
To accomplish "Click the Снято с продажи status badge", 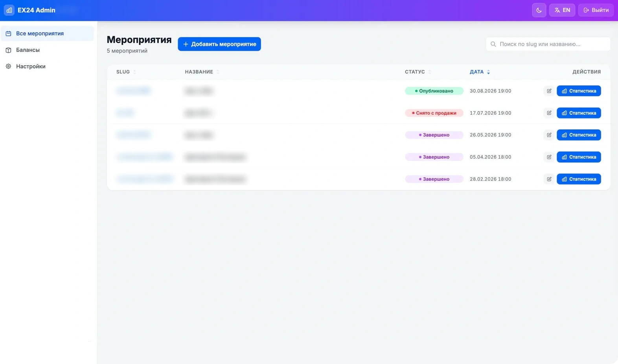I will [x=434, y=113].
